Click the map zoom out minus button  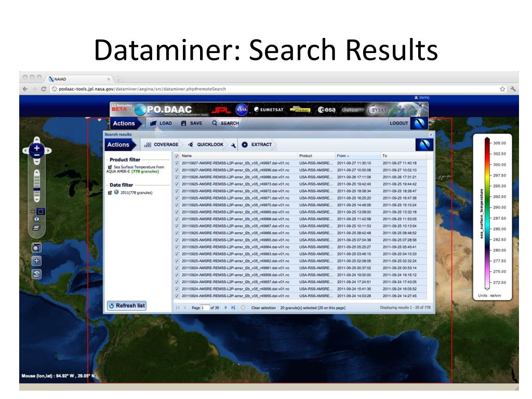[37, 155]
